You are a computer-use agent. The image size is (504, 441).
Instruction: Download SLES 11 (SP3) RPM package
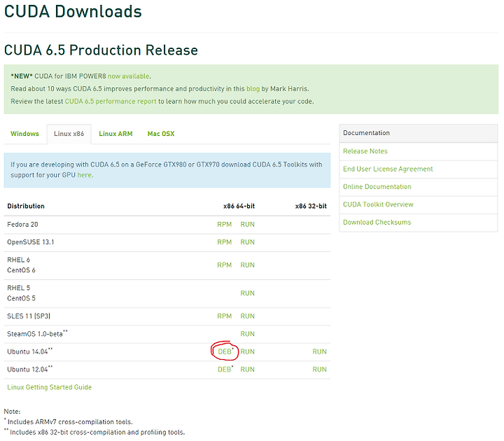tap(225, 316)
